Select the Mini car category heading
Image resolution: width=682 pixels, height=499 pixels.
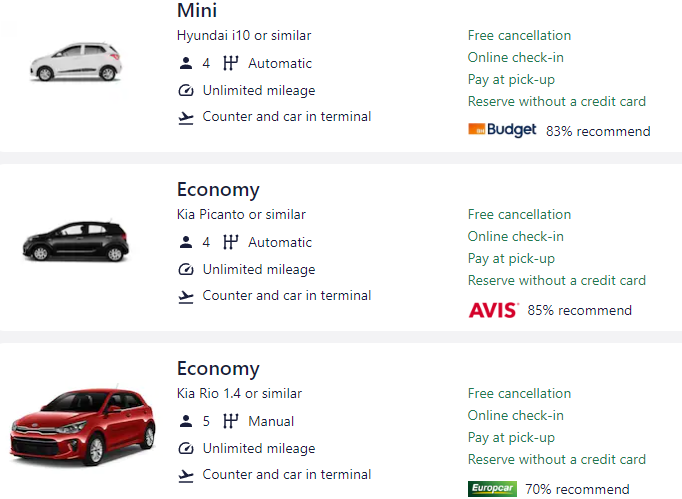[x=197, y=11]
